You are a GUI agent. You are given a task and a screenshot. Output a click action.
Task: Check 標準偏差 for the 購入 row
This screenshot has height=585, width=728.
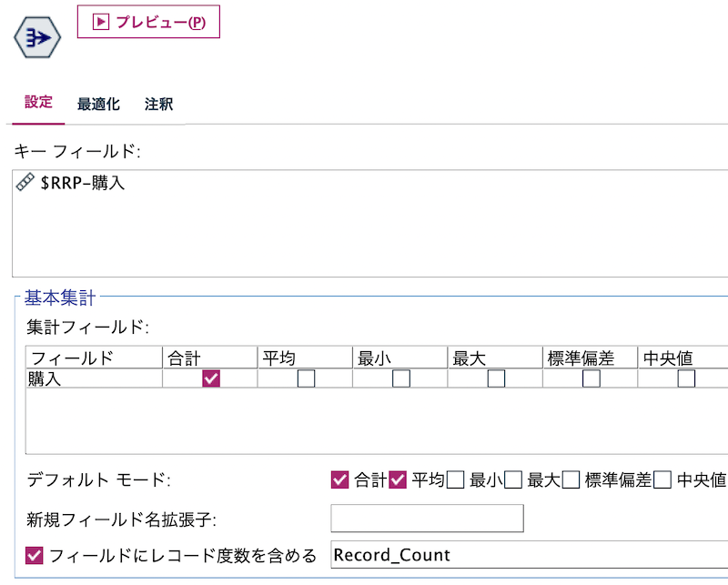point(591,378)
